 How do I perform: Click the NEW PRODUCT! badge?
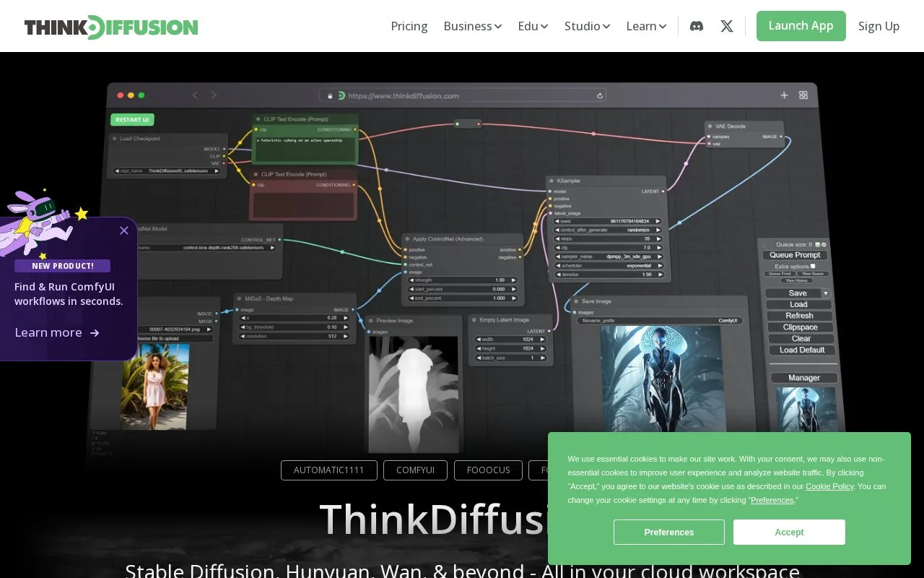62,266
